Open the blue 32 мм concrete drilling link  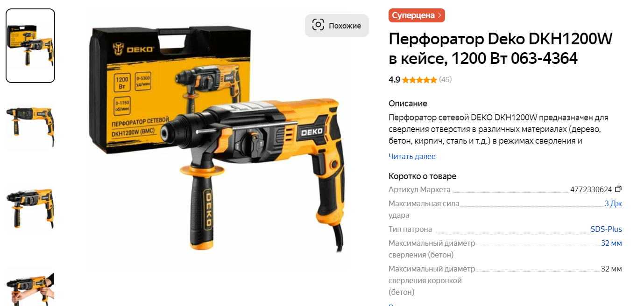(611, 243)
